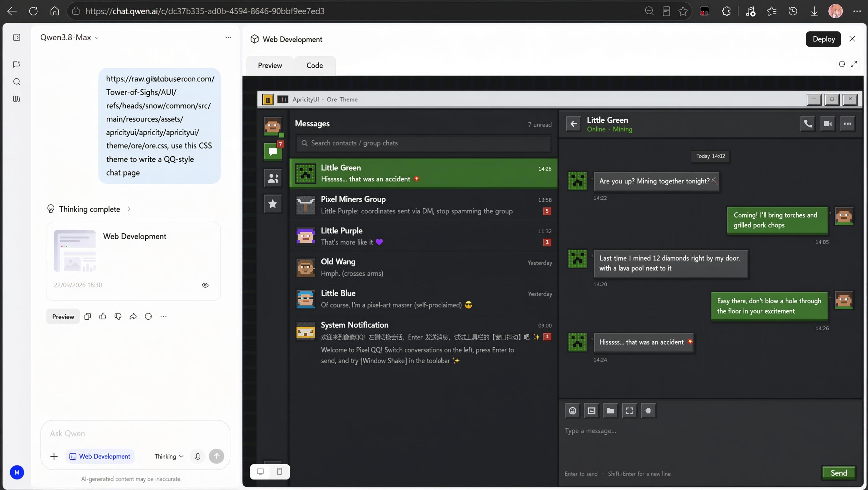The height and width of the screenshot is (490, 868).
Task: Open the Qwen3.8-Max model dropdown
Action: click(70, 37)
